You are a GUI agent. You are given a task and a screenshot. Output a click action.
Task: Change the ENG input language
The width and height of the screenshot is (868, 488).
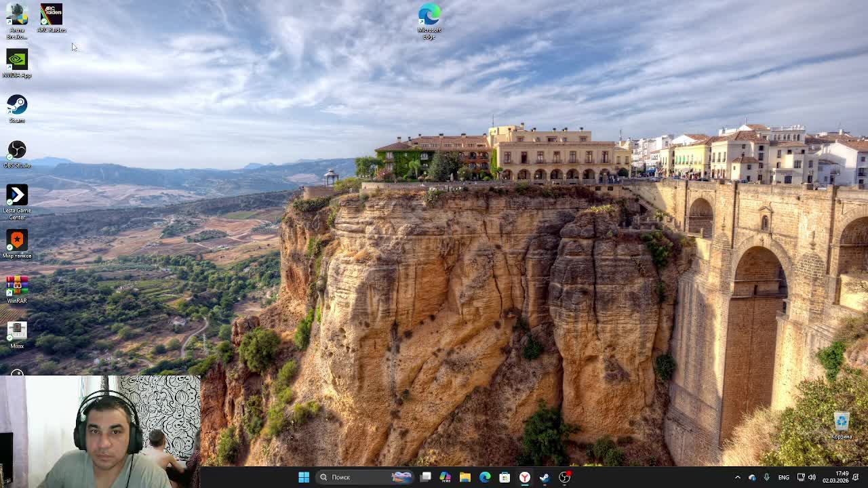click(784, 477)
